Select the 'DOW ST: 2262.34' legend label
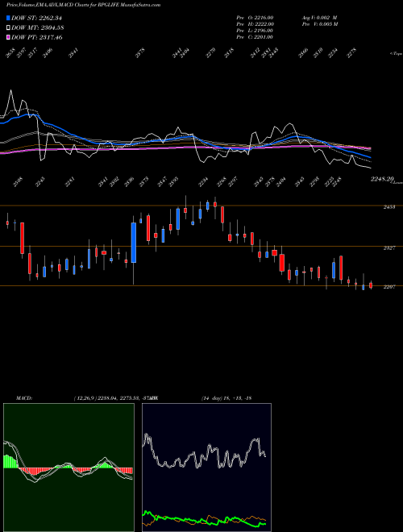This screenshot has width=403, height=532. pos(36,18)
